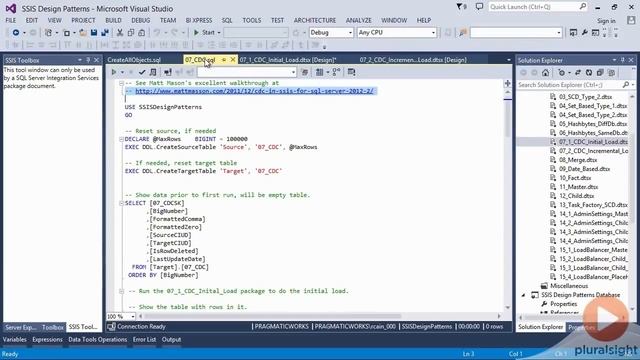
Task: Collapse the SELECT statement code region
Action: pyautogui.click(x=121, y=203)
